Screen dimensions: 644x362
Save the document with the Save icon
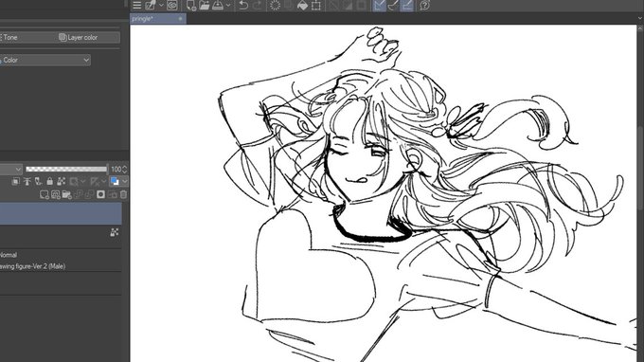point(218,5)
